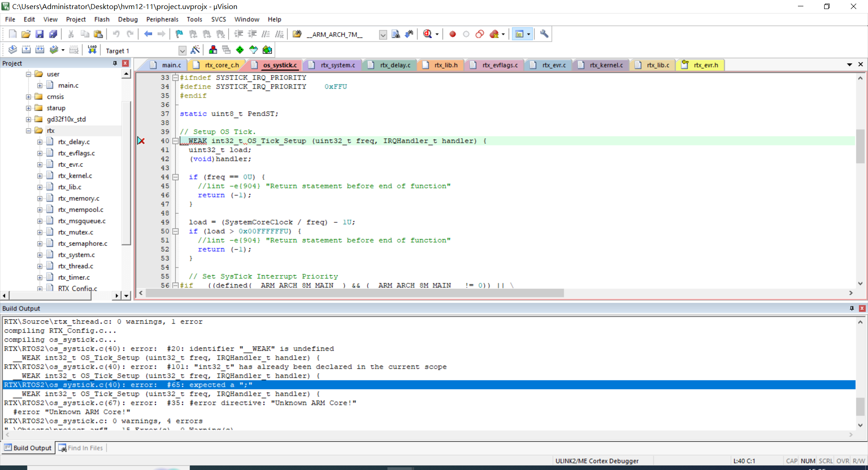This screenshot has height=470, width=868.
Task: Select rtx_thread.c in the project tree
Action: [x=75, y=266]
